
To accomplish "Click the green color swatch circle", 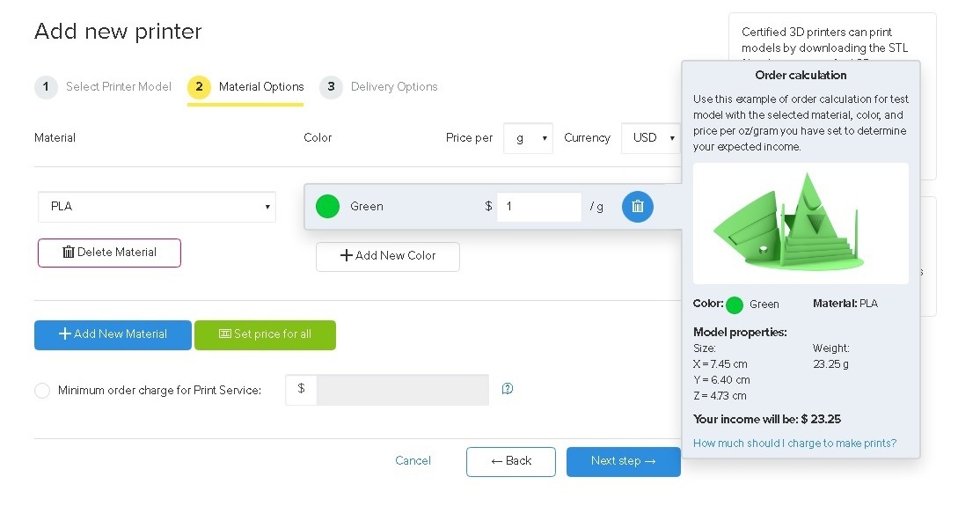I will (327, 207).
